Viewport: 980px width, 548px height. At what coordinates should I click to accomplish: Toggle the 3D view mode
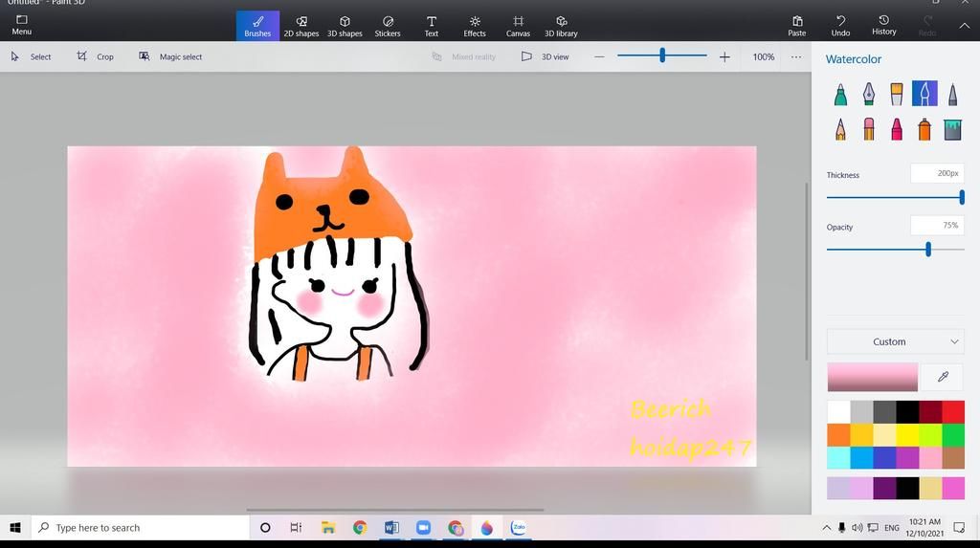pyautogui.click(x=545, y=56)
